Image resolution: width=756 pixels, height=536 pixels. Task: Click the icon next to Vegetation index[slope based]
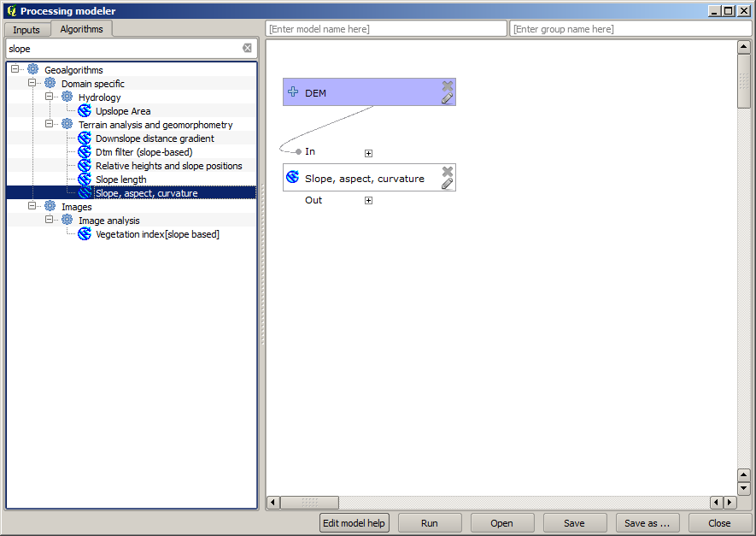[x=85, y=234]
